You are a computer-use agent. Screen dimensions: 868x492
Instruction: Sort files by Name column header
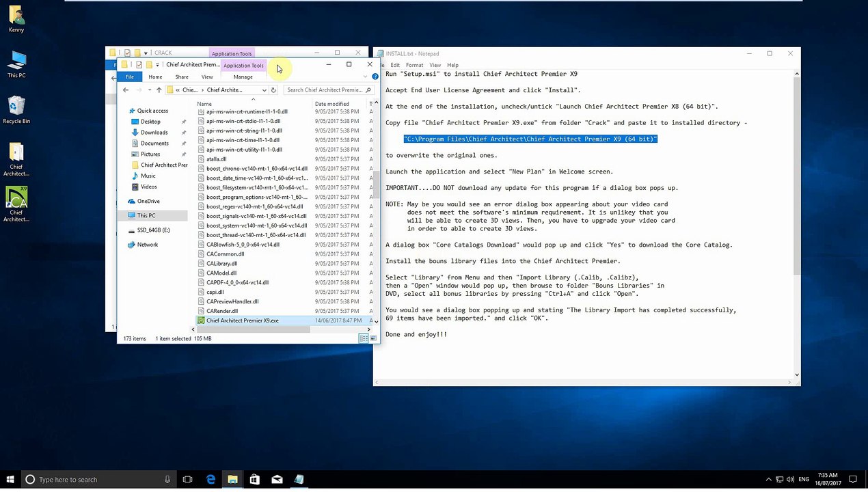253,104
